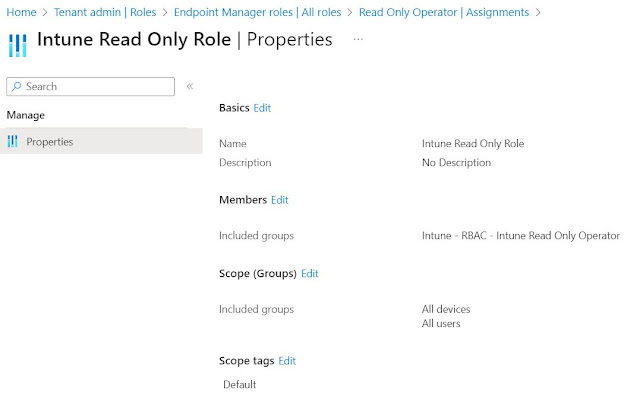Select the 'Default' scope tag
The height and width of the screenshot is (412, 640).
pos(240,384)
